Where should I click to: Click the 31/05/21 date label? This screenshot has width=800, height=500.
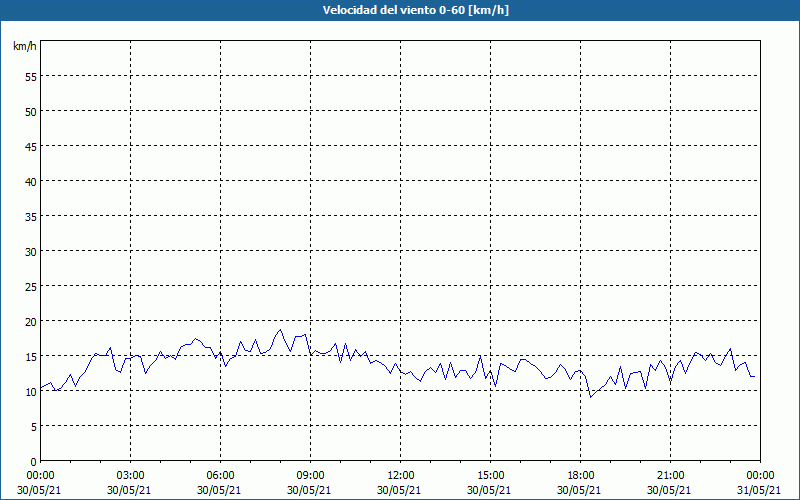tap(759, 490)
